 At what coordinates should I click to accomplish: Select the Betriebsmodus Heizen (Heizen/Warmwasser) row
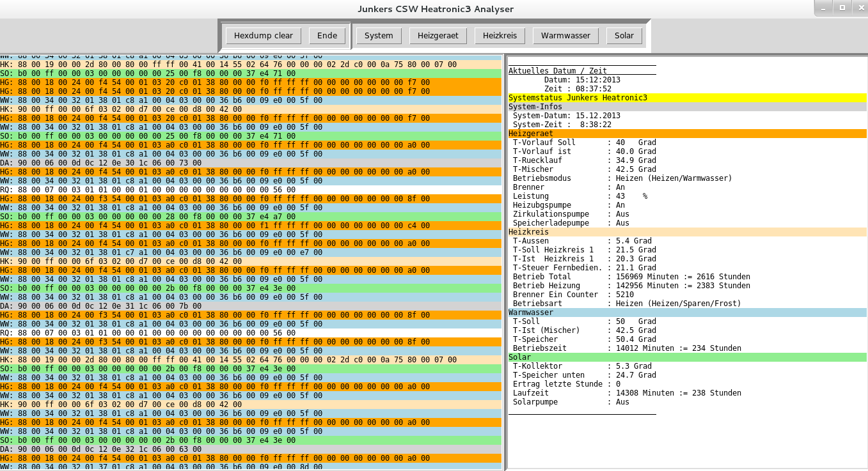[x=622, y=178]
